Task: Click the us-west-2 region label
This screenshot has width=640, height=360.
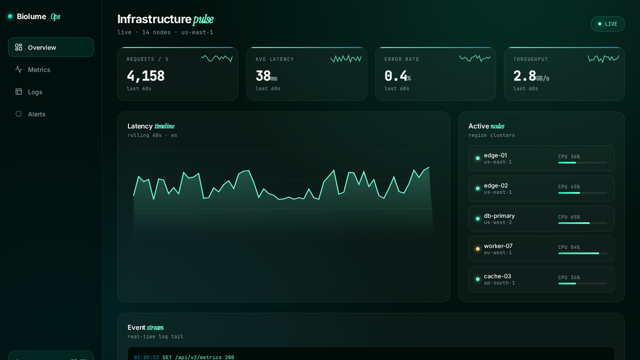Action: tap(498, 222)
